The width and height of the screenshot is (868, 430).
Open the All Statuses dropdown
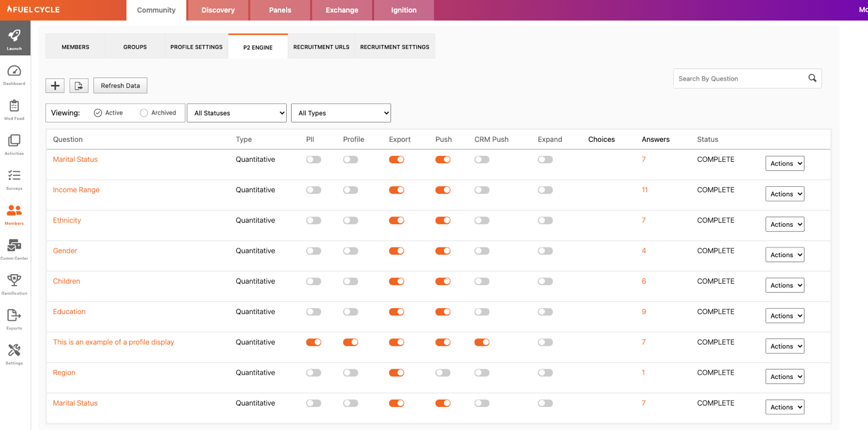click(x=236, y=113)
